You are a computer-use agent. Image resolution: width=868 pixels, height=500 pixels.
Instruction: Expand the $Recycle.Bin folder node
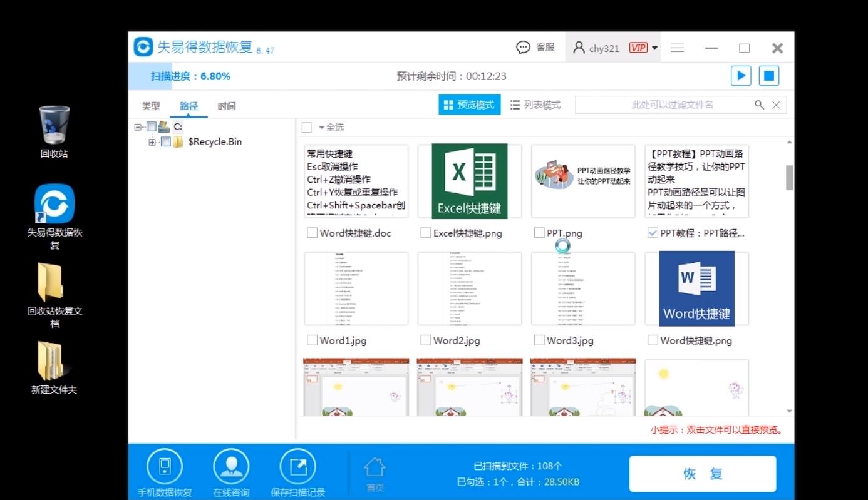[x=152, y=142]
